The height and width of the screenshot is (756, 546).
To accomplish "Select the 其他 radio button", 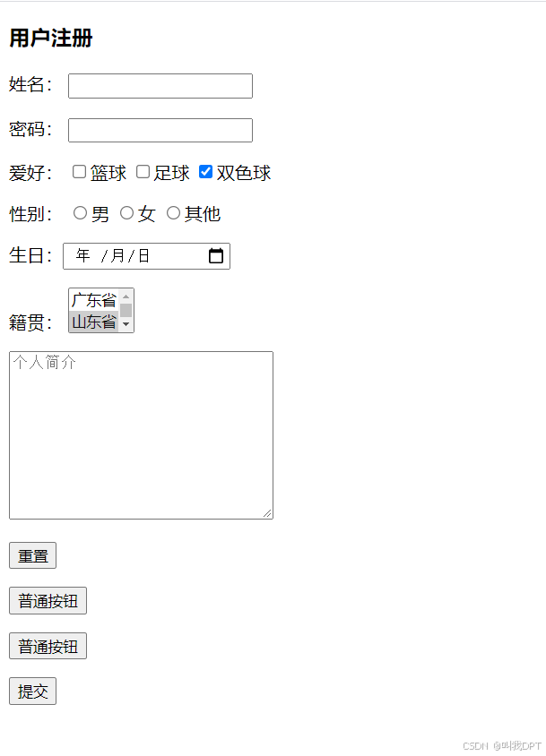I will coord(173,213).
